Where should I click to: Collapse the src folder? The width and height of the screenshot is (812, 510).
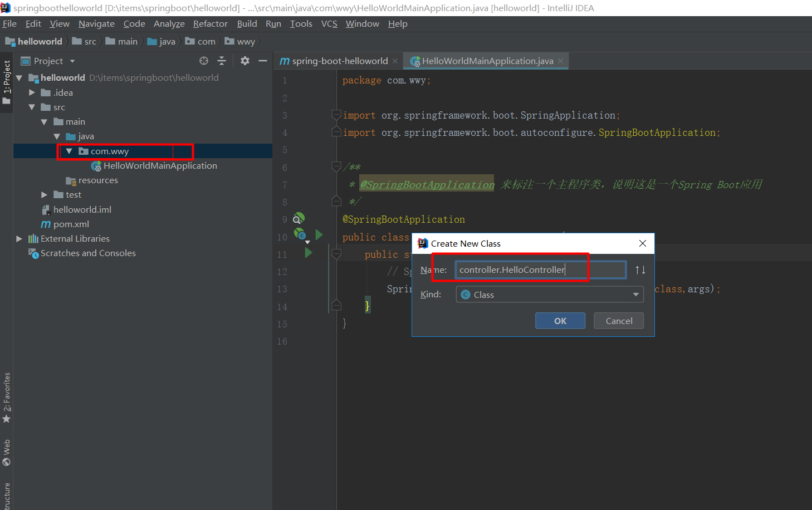coord(32,107)
